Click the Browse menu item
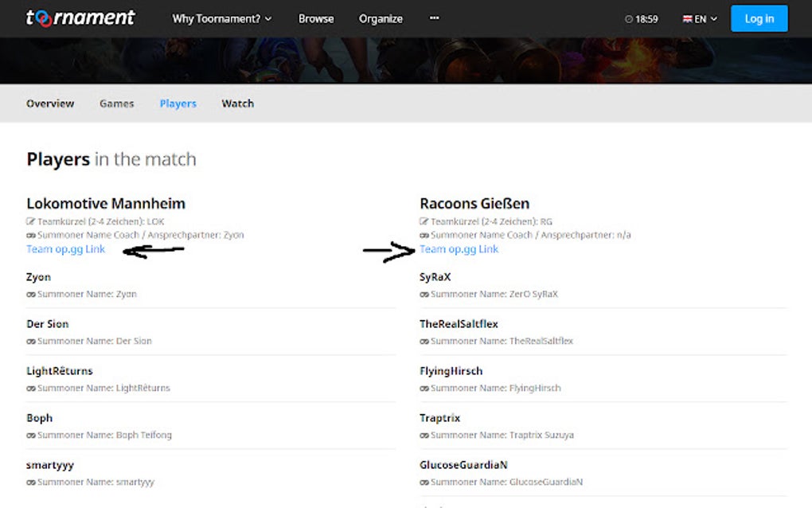The image size is (812, 508). click(316, 19)
